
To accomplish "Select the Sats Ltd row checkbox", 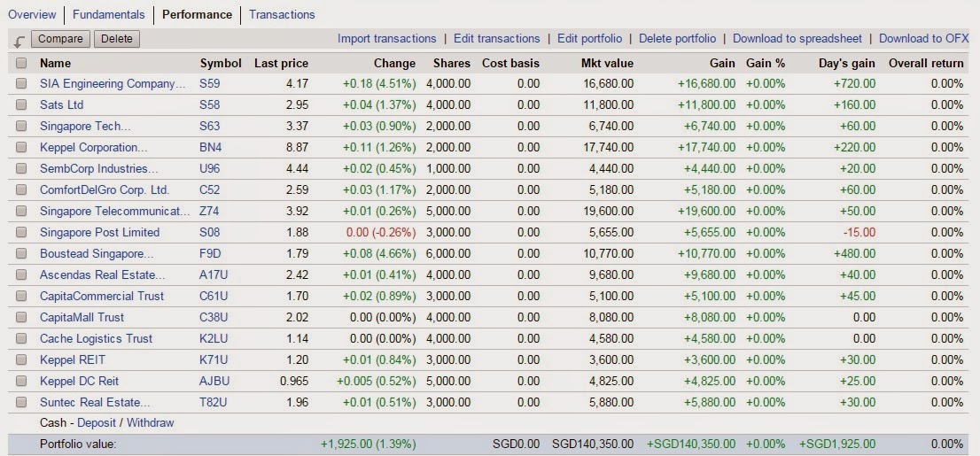I will click(x=21, y=105).
